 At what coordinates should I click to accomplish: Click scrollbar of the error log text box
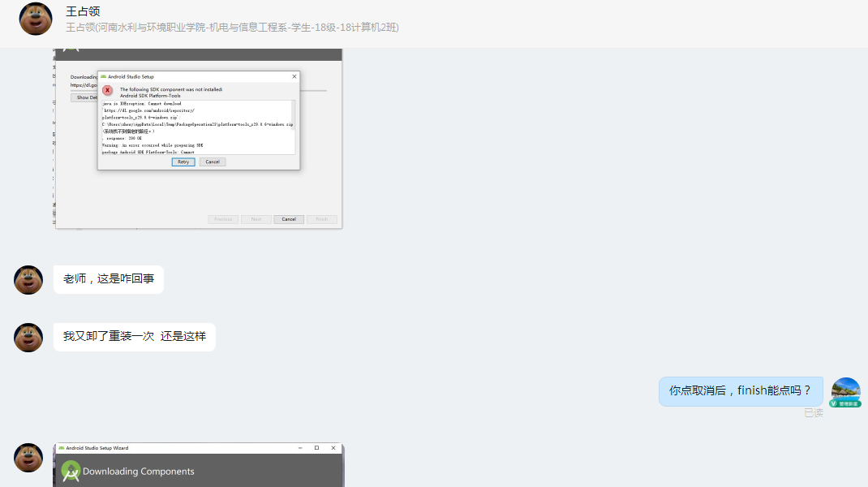[294, 126]
